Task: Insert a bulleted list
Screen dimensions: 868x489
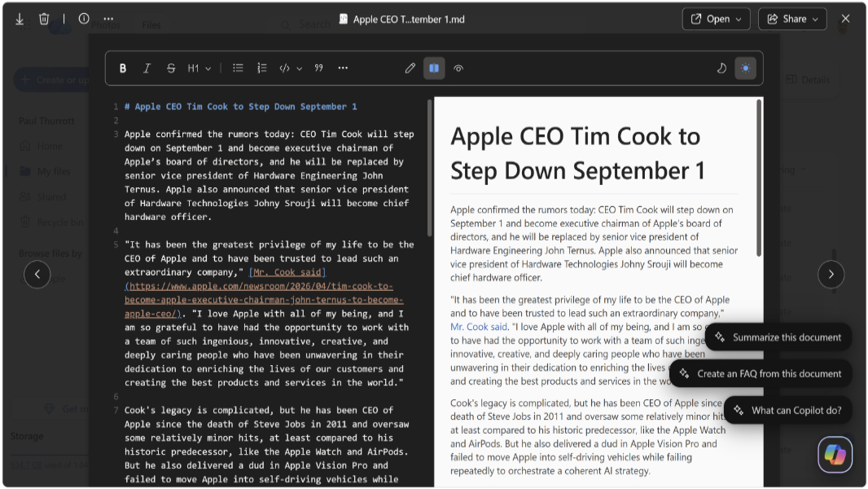Action: pyautogui.click(x=238, y=68)
